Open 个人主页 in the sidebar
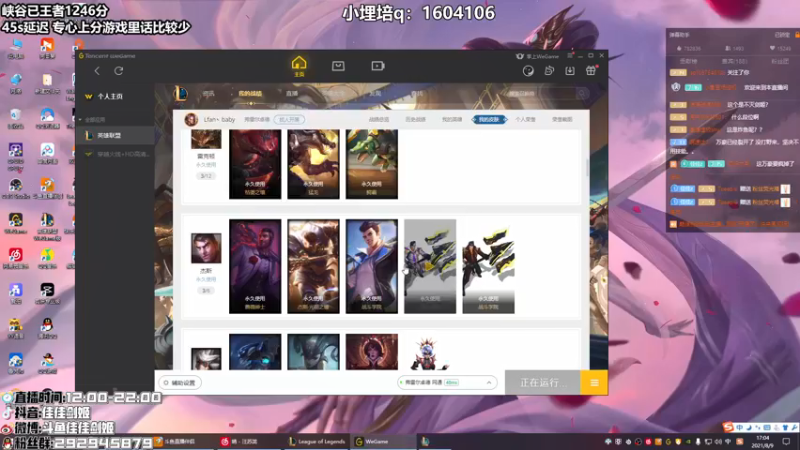Viewport: 800px width, 450px height. [110, 96]
